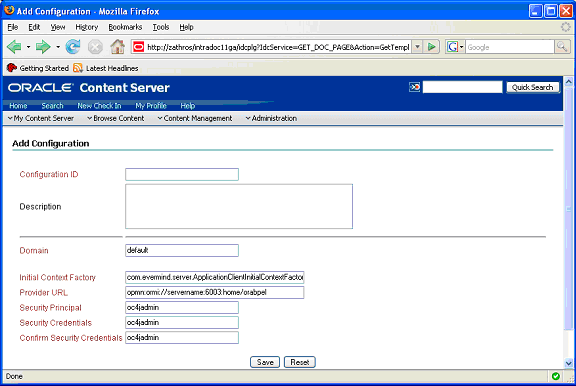576x386 pixels.
Task: Click the browser Forward arrow icon
Action: (x=43, y=47)
